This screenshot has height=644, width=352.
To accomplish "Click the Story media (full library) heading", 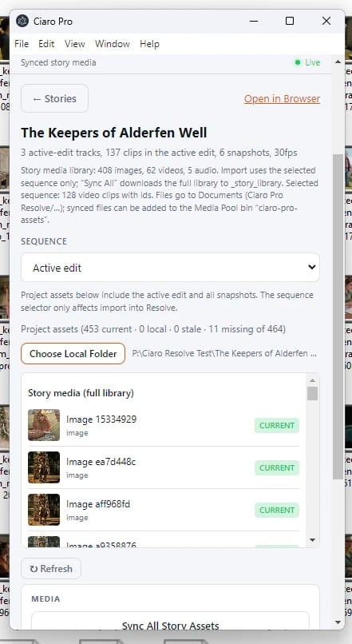I will coord(81,393).
